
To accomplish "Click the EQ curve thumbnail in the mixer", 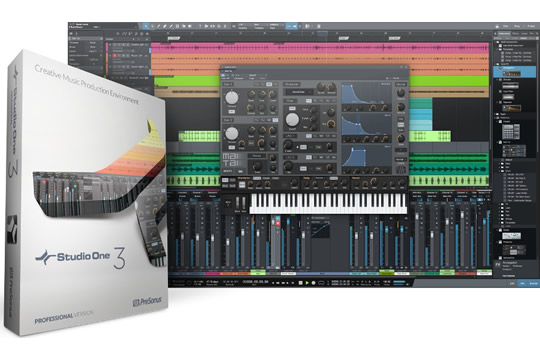I will tap(320, 229).
